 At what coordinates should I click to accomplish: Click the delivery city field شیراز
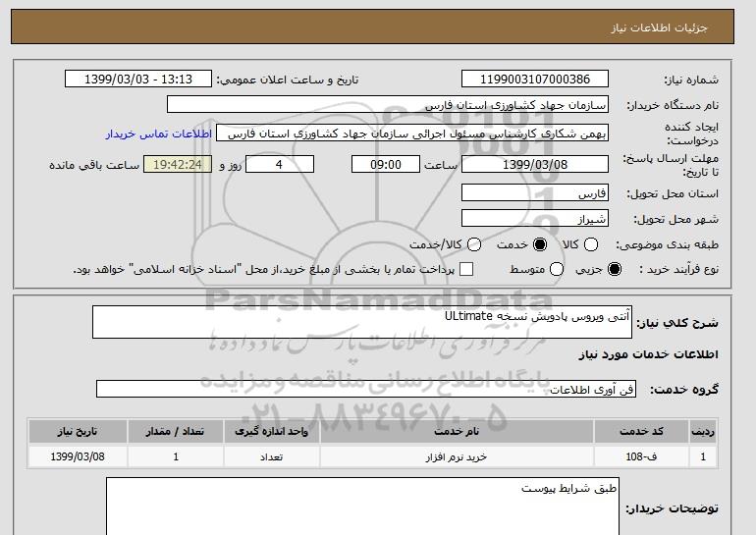[535, 218]
